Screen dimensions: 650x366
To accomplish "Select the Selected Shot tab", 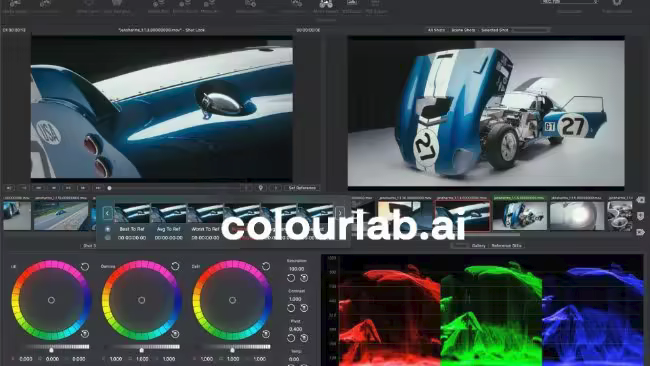I will (494, 30).
